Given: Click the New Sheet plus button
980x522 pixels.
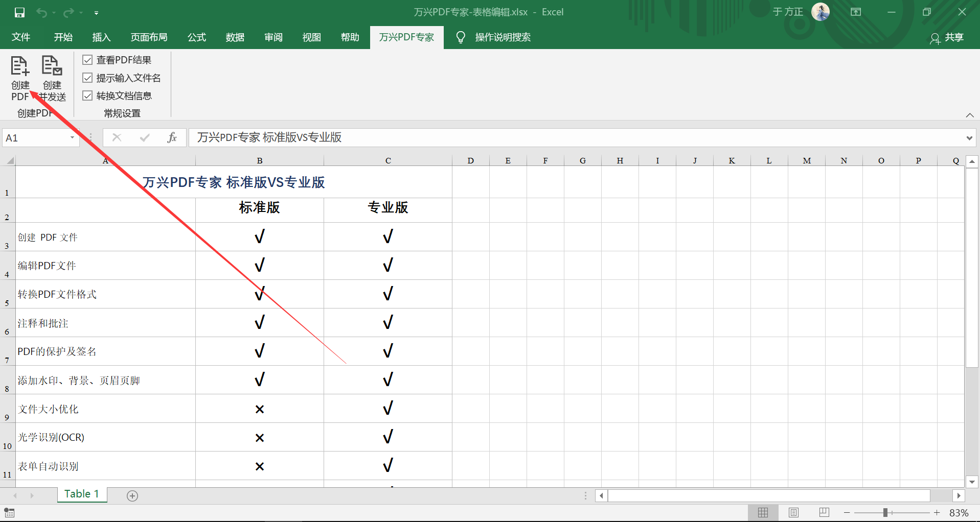Looking at the screenshot, I should [x=132, y=495].
